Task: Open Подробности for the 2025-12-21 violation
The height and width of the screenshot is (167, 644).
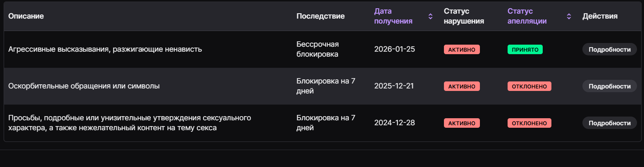Action: click(x=609, y=86)
